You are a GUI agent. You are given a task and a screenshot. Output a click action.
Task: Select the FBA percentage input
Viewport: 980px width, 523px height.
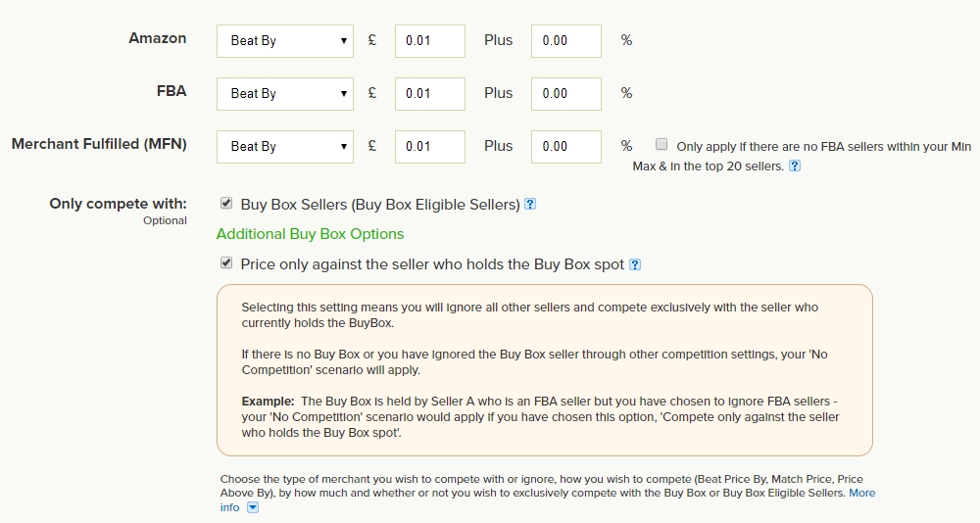[565, 94]
